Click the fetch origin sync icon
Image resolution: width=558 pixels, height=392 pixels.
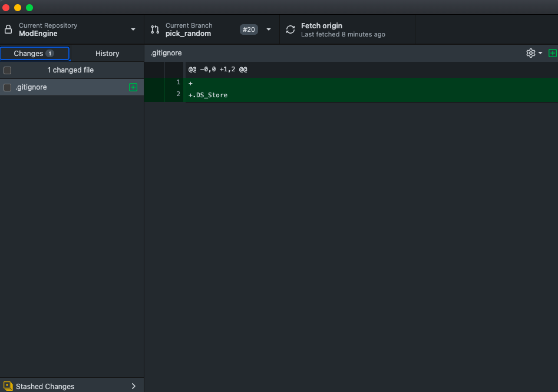point(290,29)
